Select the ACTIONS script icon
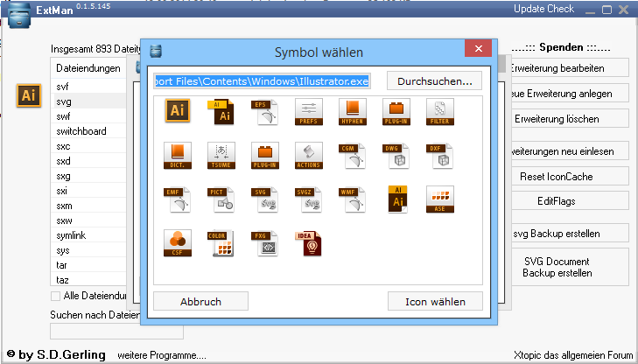 point(309,156)
